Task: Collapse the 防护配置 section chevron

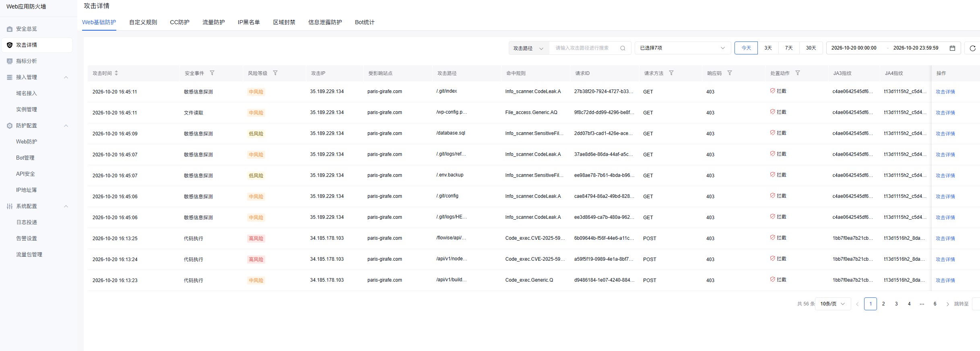Action: point(66,126)
